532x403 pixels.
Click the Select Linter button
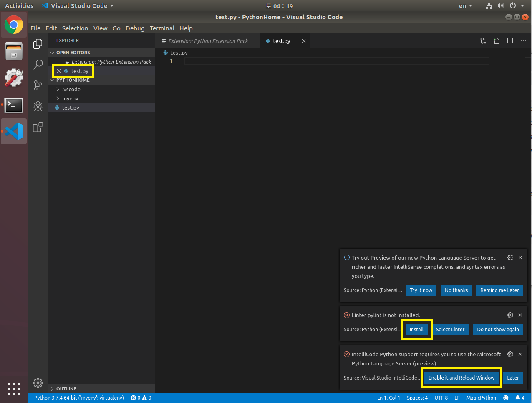[x=450, y=330]
